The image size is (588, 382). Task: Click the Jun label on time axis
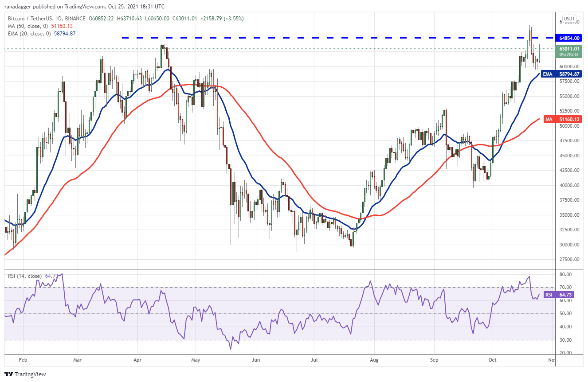click(255, 361)
